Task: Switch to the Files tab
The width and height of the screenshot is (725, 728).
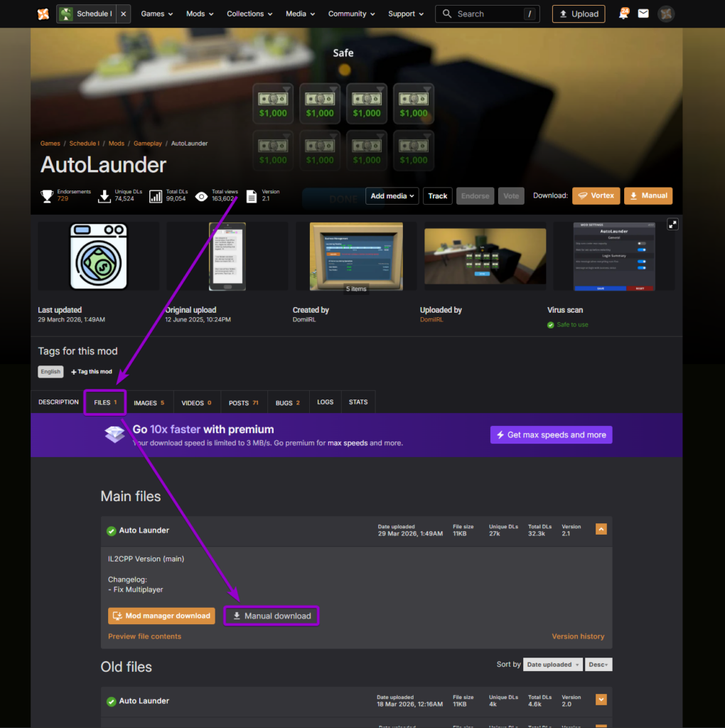Action: (105, 402)
